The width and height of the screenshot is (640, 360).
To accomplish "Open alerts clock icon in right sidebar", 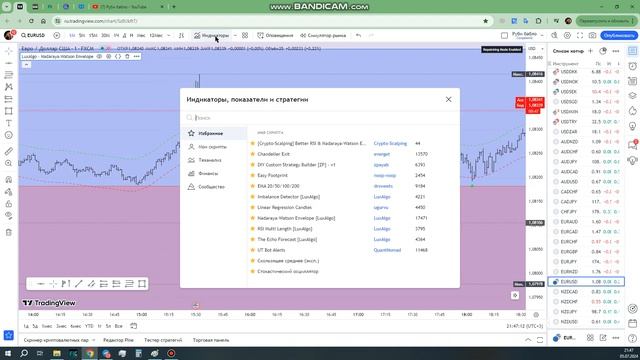I will pos(633,66).
